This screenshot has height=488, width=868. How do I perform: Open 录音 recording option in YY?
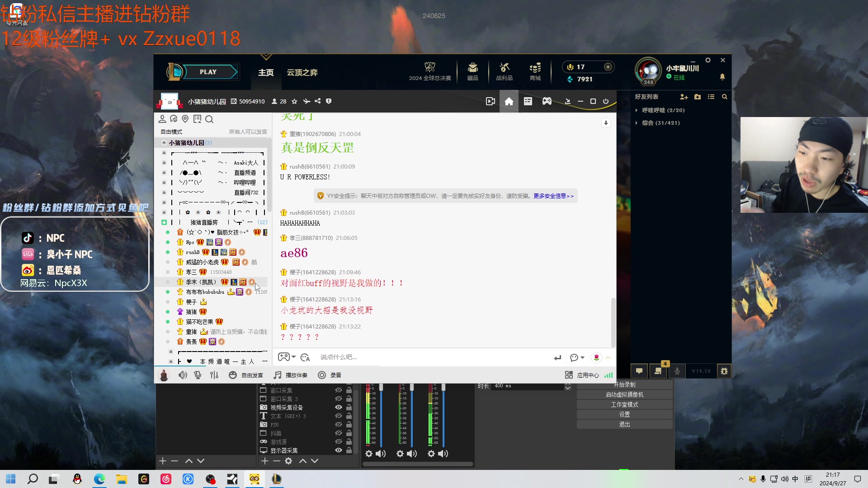(330, 375)
